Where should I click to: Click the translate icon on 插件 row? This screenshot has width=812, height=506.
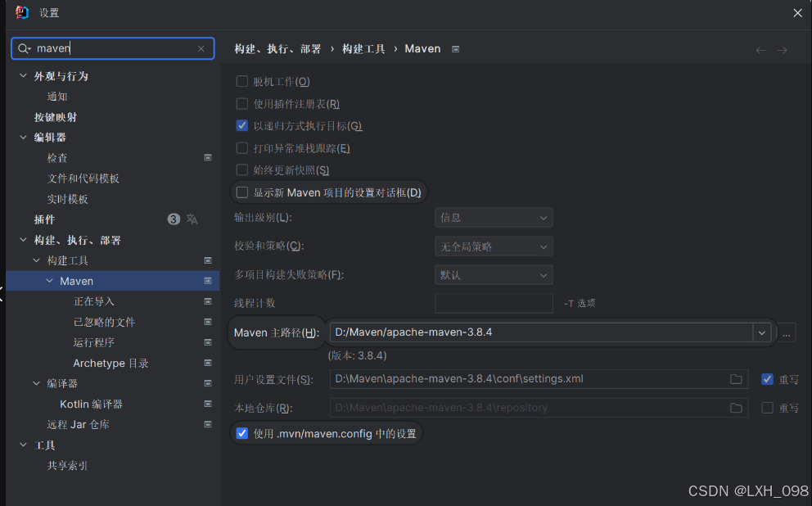coord(192,219)
